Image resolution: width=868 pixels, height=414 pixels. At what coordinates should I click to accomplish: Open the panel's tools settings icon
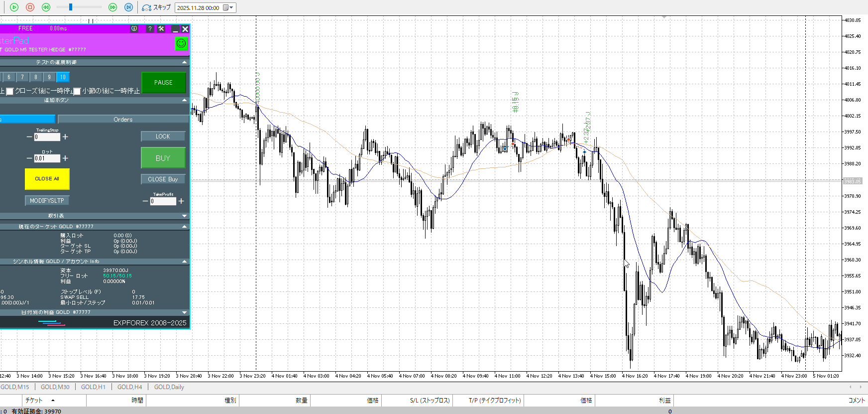coord(161,29)
